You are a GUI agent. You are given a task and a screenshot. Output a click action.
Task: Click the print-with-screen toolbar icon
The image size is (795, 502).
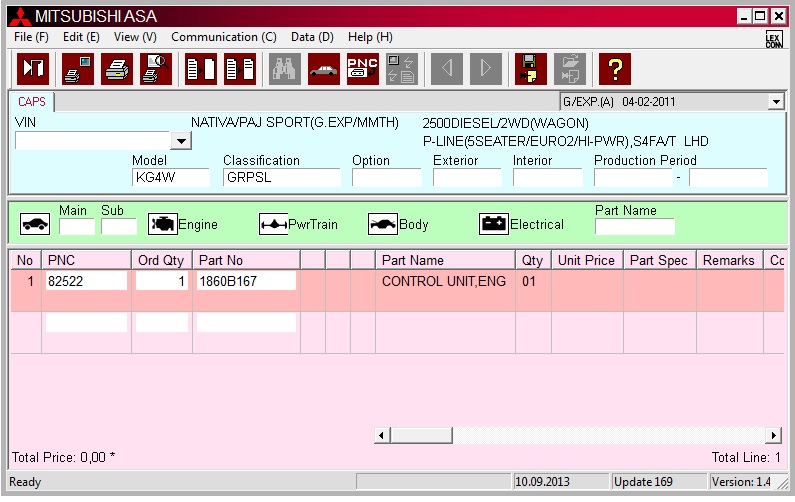click(78, 69)
